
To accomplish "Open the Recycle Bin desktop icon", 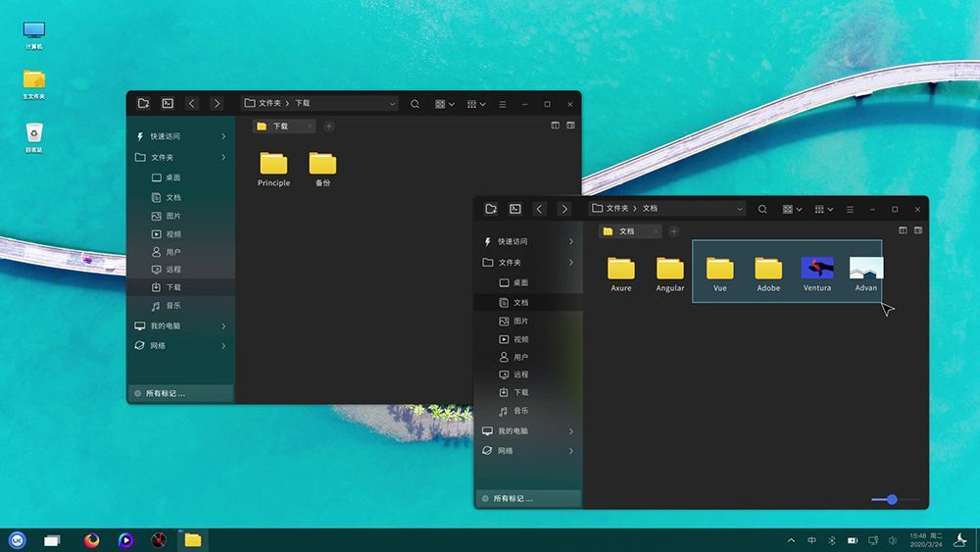I will pos(34,134).
